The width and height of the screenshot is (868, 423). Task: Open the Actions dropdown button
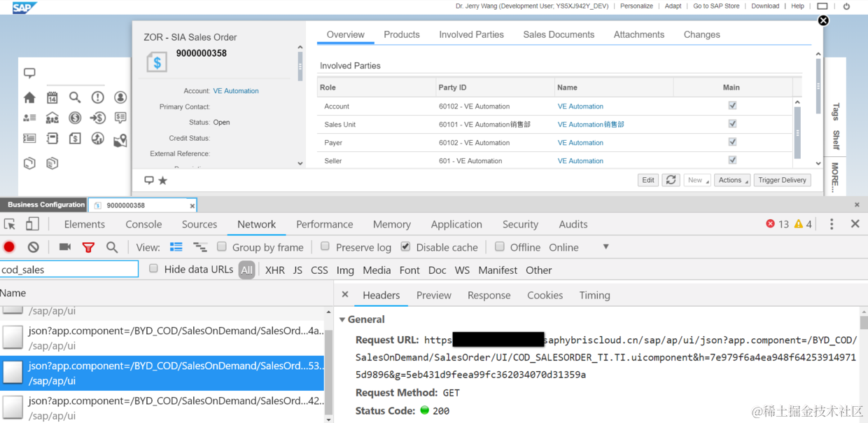tap(732, 180)
